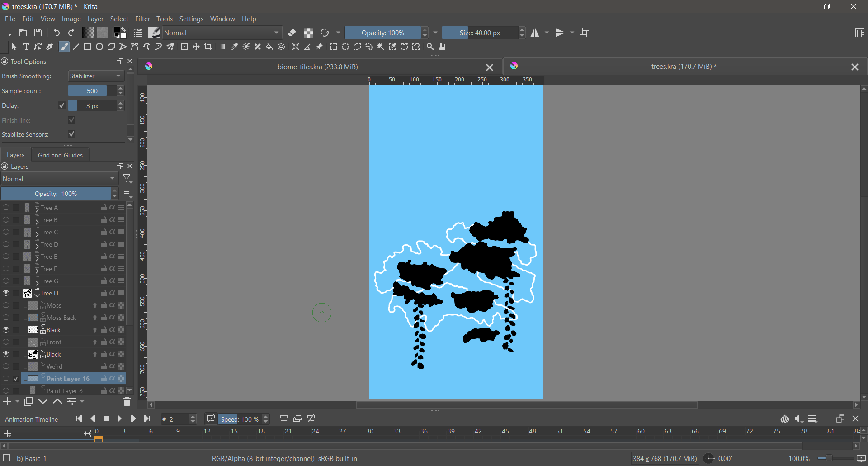Switch to Grid and Guides tab

click(60, 155)
